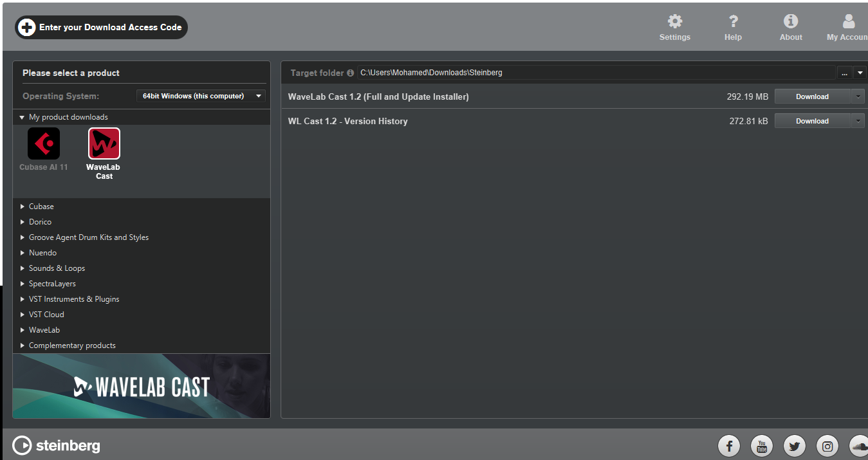
Task: Open Steinberg's SoundCloud page icon
Action: point(859,445)
